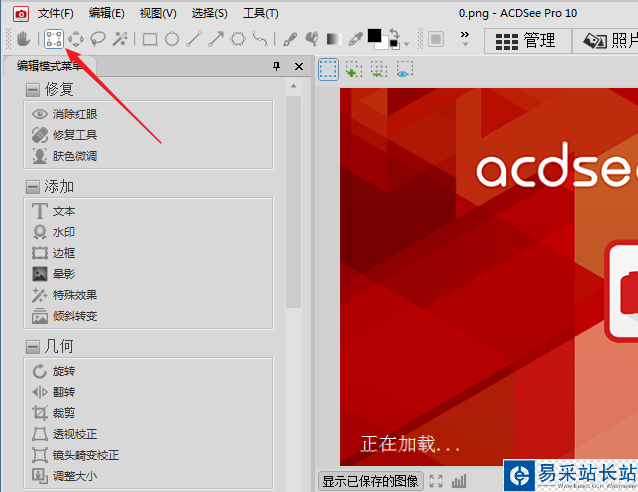Screen dimensions: 638x492
Task: Click 显示已保存的图像 button
Action: (370, 481)
